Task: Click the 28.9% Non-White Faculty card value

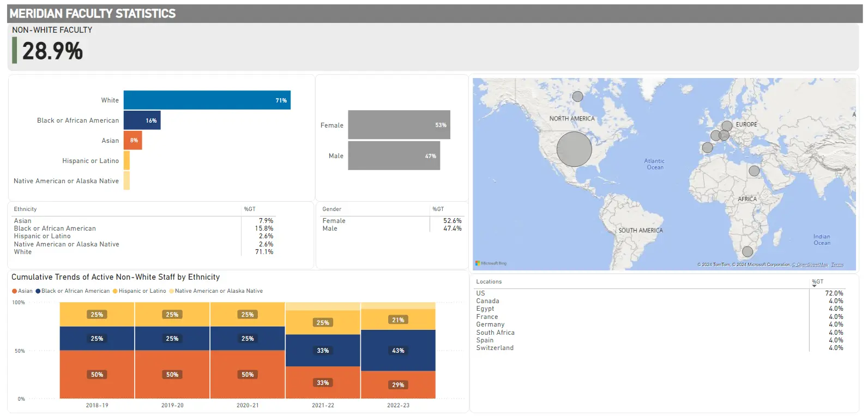Action: [x=52, y=51]
